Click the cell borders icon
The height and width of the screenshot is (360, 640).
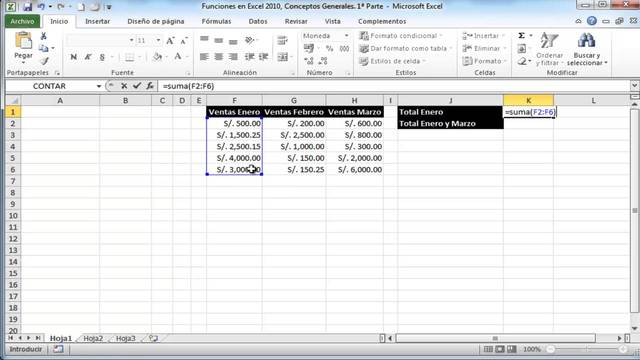129,57
